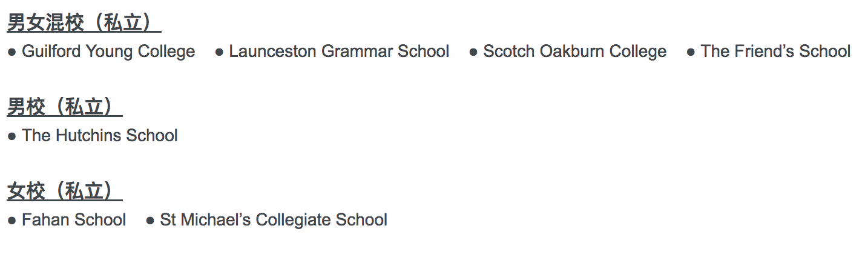Click bullet before Launceston Grammar School
This screenshot has height=257, width=868.
point(219,52)
